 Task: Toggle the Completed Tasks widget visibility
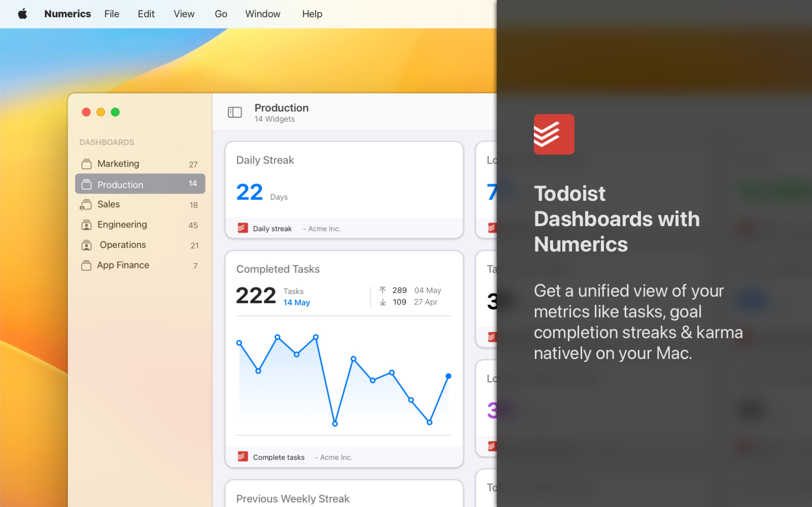277,269
